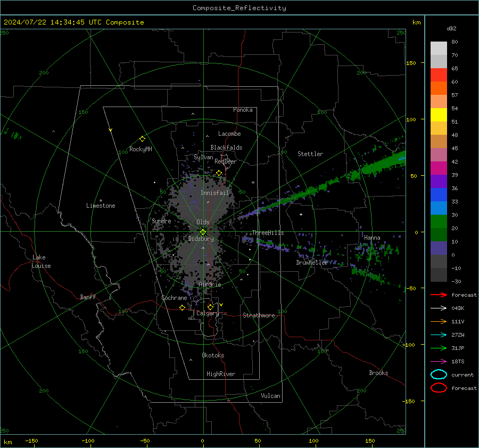Select the light blue 33 dBZ color swatch
This screenshot has width=479, height=448.
click(x=439, y=208)
